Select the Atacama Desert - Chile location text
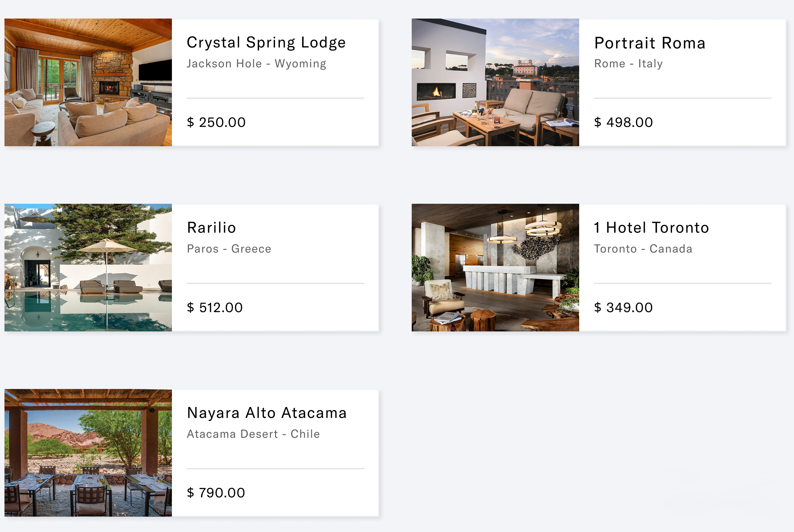 coord(253,434)
